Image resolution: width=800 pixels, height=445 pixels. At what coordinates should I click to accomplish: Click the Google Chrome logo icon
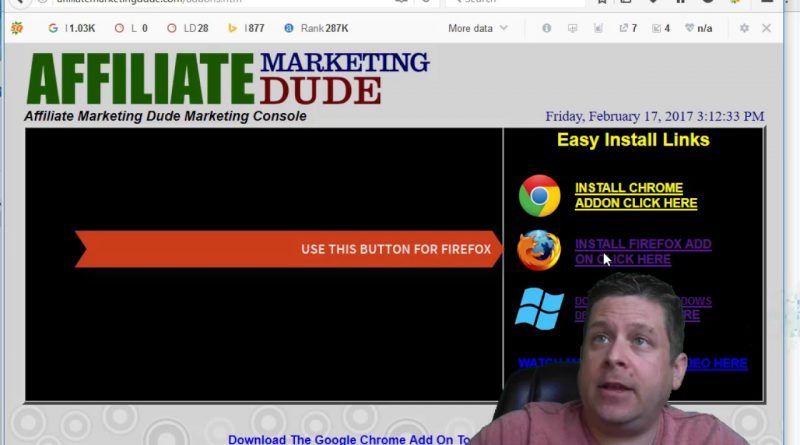coord(539,196)
